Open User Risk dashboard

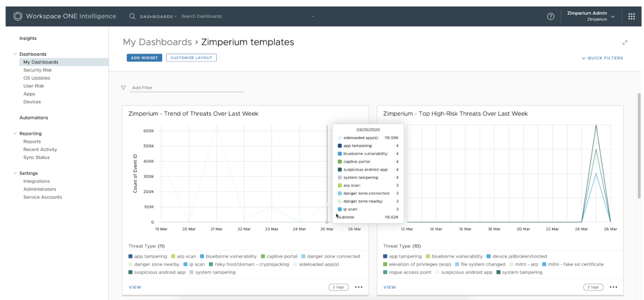(x=34, y=86)
